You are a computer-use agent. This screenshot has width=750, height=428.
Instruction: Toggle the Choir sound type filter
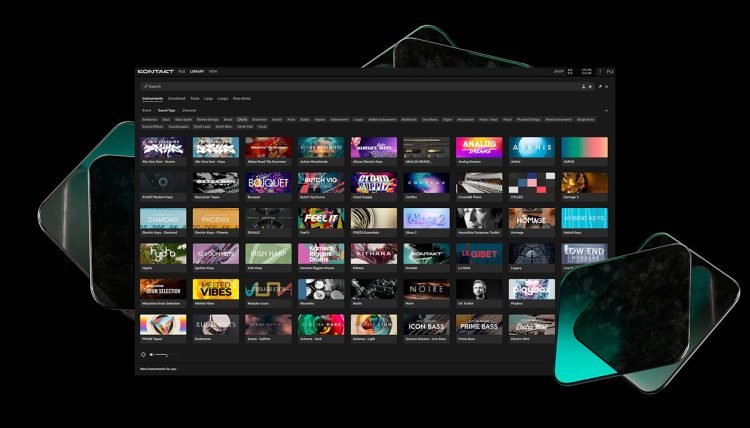pos(242,119)
